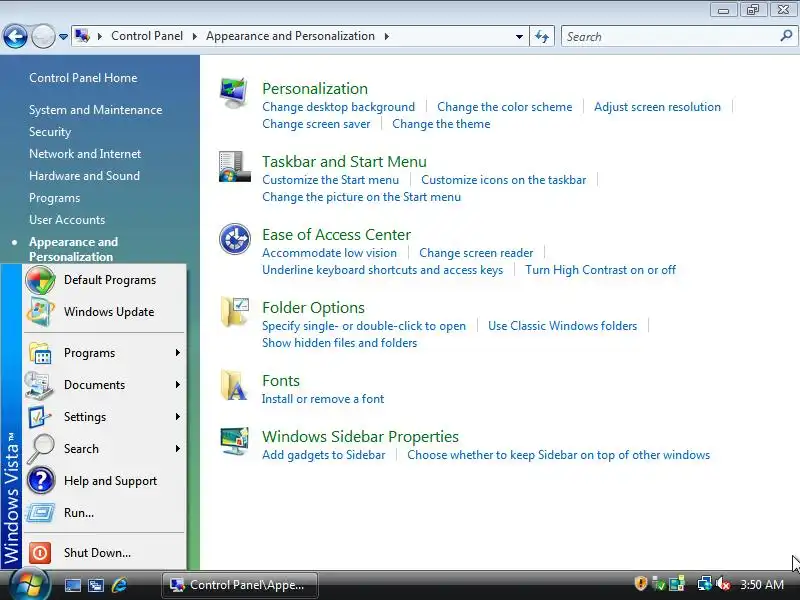Click the Forward navigation button
800x600 pixels.
click(x=43, y=37)
